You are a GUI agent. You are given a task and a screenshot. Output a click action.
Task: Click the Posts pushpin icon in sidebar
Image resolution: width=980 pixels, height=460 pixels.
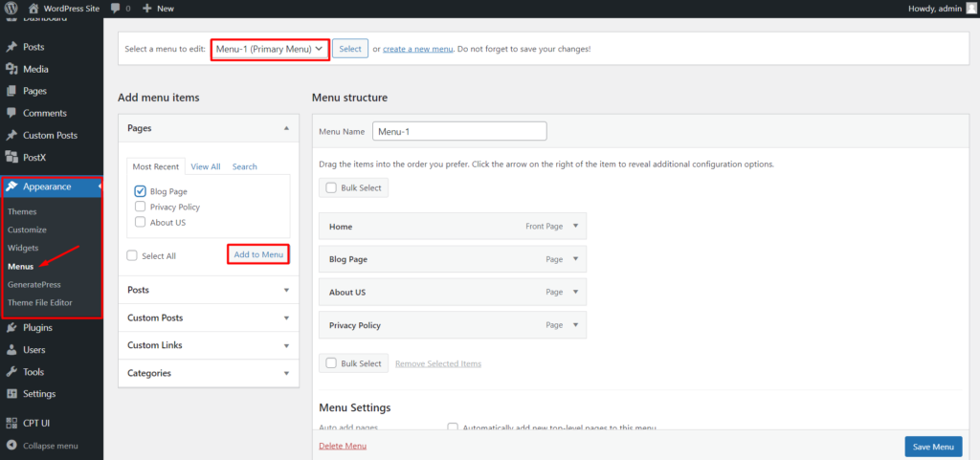(11, 47)
